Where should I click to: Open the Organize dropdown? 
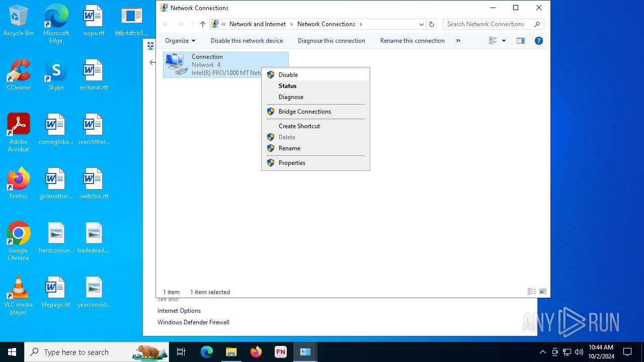coord(180,41)
